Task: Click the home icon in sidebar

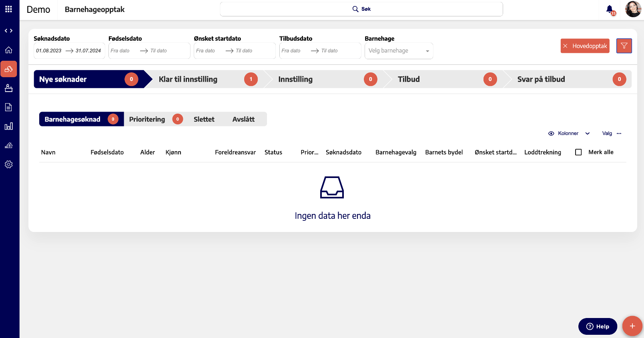Action: pos(8,50)
